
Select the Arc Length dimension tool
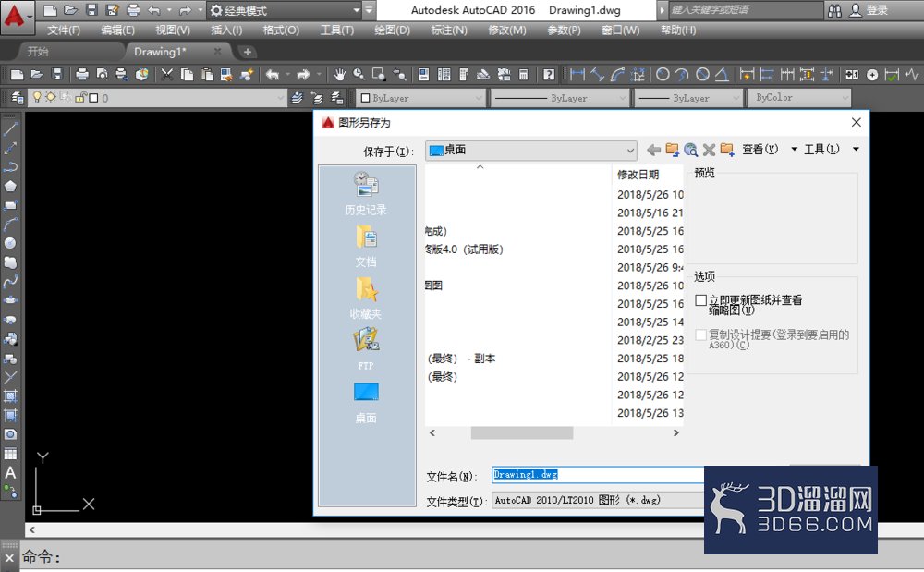(617, 75)
